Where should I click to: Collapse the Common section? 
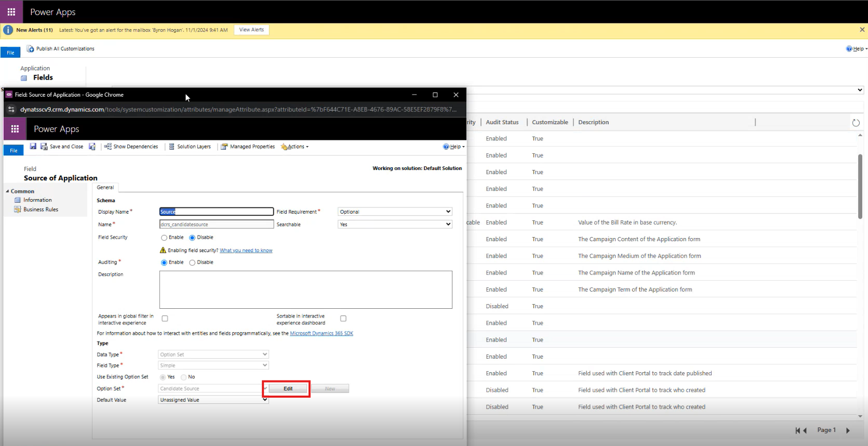click(7, 191)
